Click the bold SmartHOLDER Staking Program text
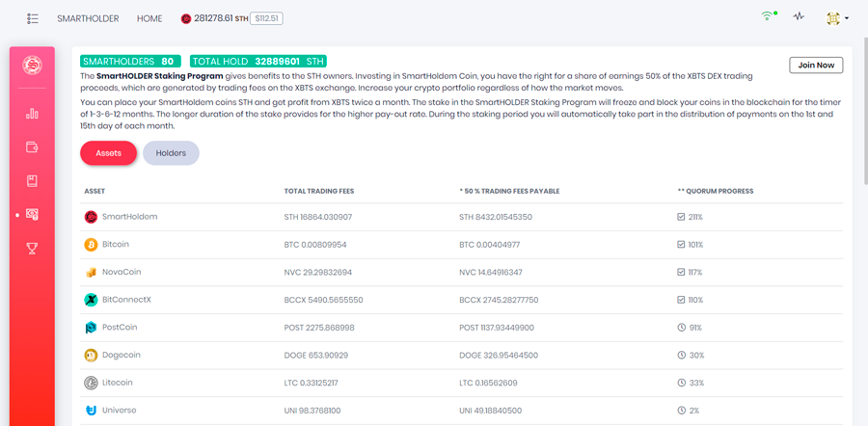Image resolution: width=868 pixels, height=426 pixels. [x=159, y=76]
